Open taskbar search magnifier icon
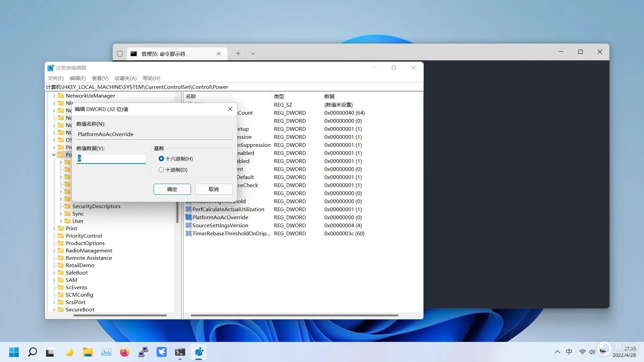Screen dimensions: 644x362 pyautogui.click(x=33, y=352)
